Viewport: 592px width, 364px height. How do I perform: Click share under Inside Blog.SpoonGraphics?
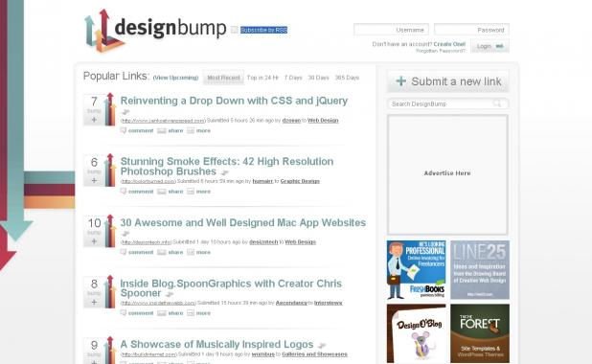point(171,313)
